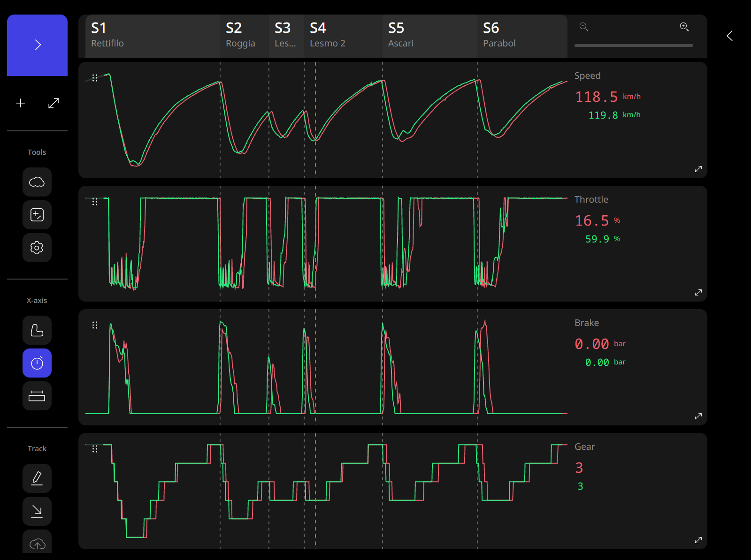
Task: Select sector S5 Ascari
Action: 430,36
